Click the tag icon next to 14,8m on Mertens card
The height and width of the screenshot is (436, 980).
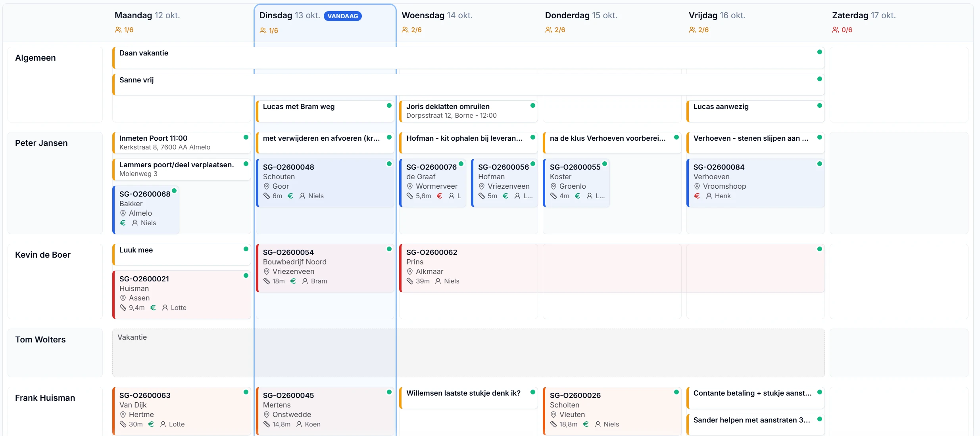[267, 424]
